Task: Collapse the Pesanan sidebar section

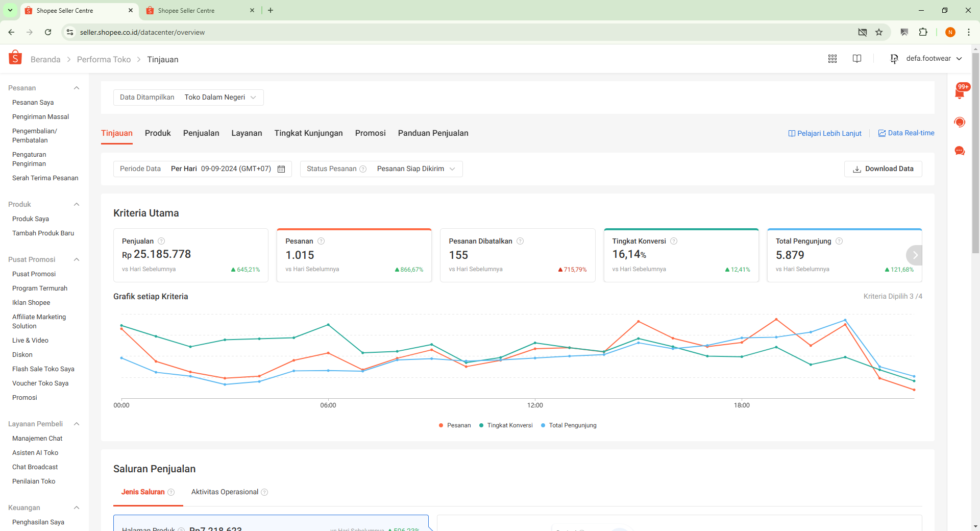Action: point(77,88)
